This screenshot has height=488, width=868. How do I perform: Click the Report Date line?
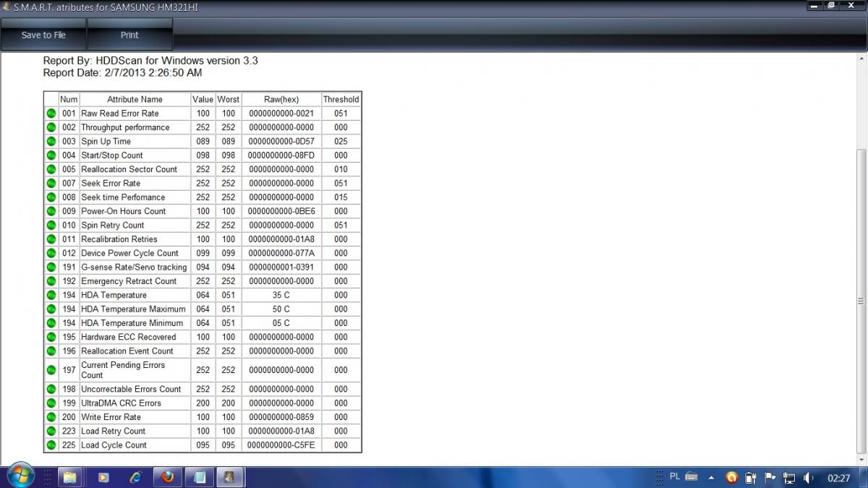122,73
